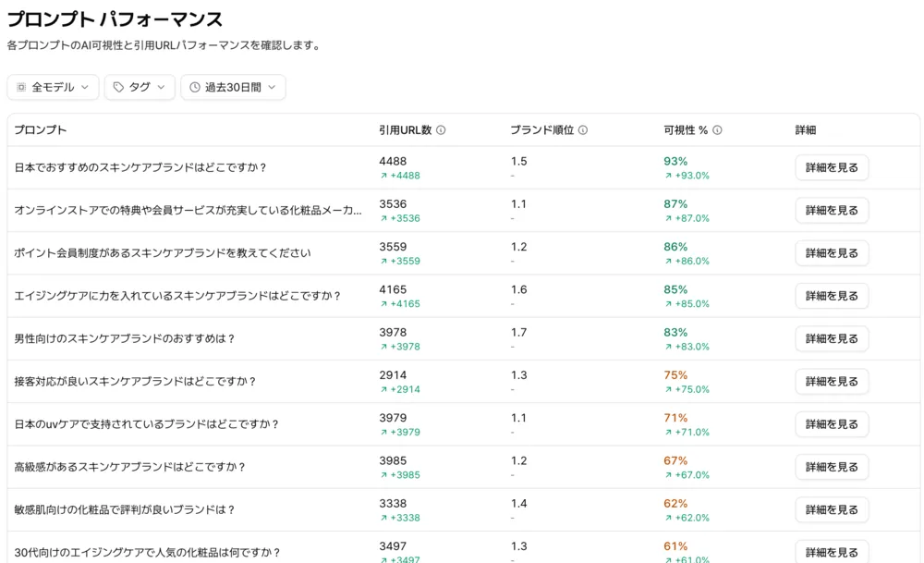
Task: Click the プロンプト パフォーマンス page heading
Action: [x=115, y=19]
